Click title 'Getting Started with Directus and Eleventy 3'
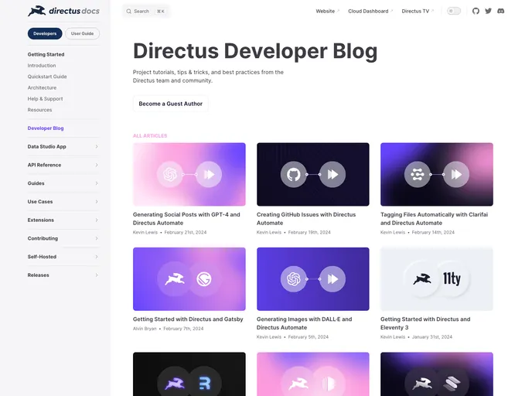The height and width of the screenshot is (396, 532). pyautogui.click(x=425, y=323)
